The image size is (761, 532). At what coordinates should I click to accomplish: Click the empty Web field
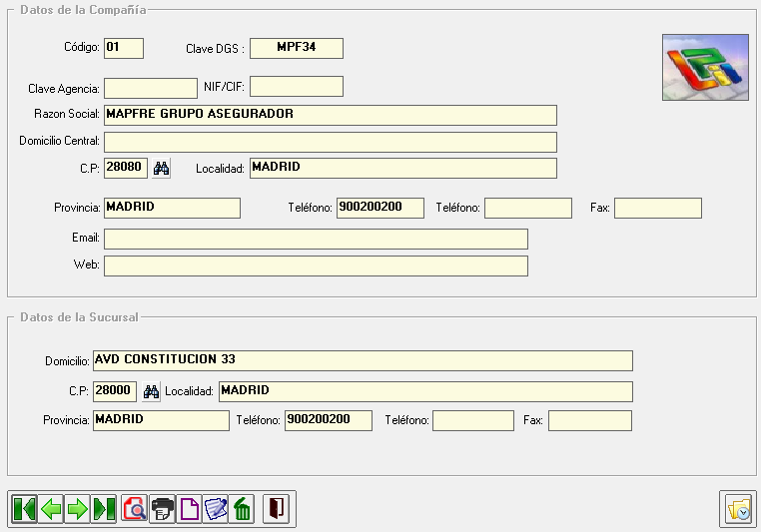(316, 266)
